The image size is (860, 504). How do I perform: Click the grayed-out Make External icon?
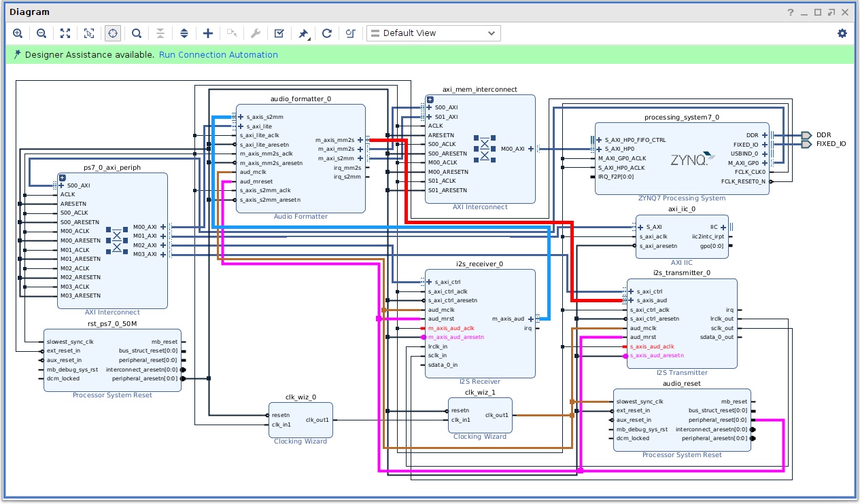point(232,33)
